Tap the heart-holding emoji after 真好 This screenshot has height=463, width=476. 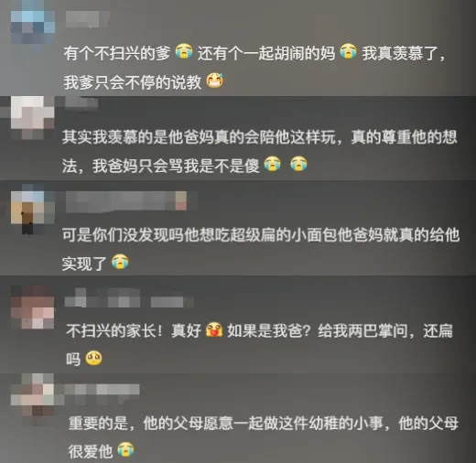tap(214, 329)
